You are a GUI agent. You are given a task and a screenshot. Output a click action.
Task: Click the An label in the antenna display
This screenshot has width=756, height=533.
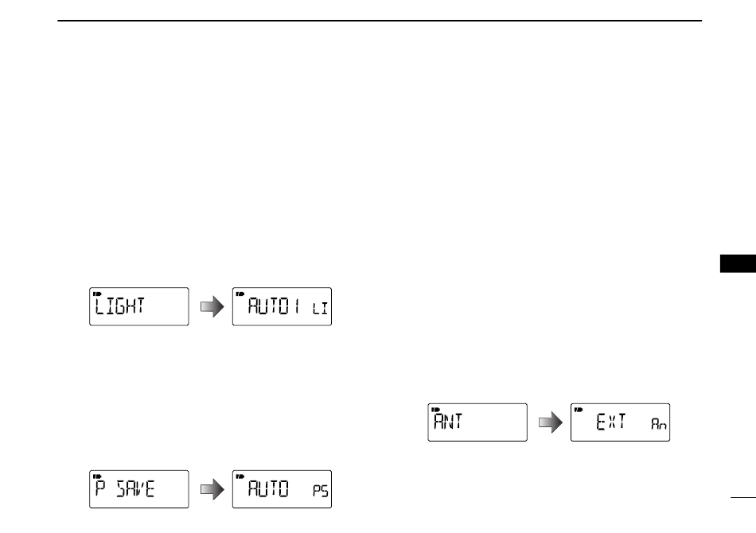pyautogui.click(x=659, y=424)
